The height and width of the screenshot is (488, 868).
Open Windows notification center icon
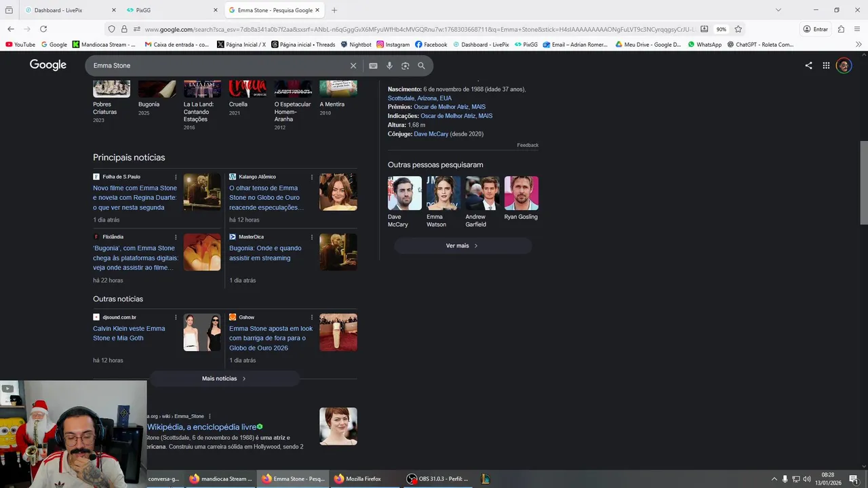pyautogui.click(x=854, y=479)
